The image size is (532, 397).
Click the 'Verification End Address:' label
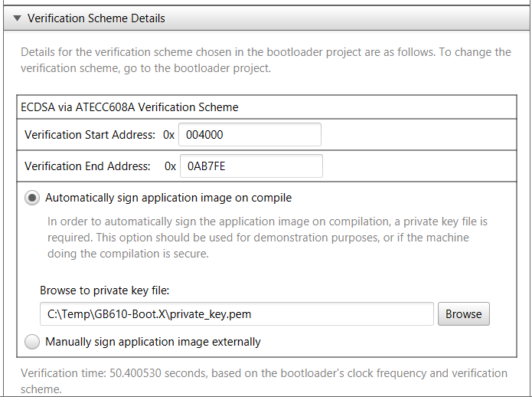point(87,166)
